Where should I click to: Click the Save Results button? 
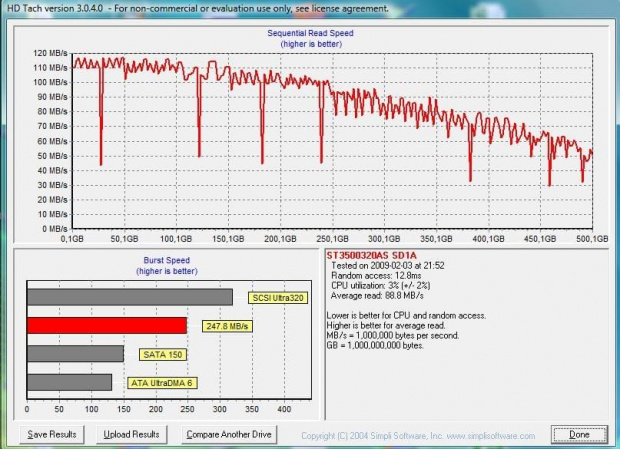pos(52,434)
